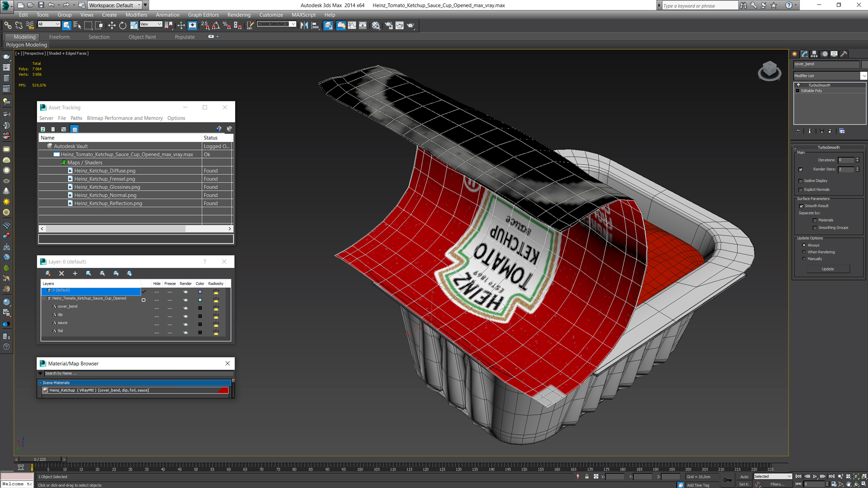Click the Align tool icon
The width and height of the screenshot is (868, 488).
click(x=316, y=25)
